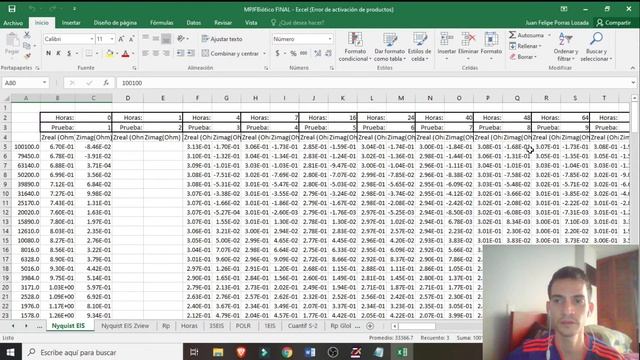Open the Name Box dropdown arrow
Image resolution: width=640 pixels, height=360 pixels.
[44, 83]
